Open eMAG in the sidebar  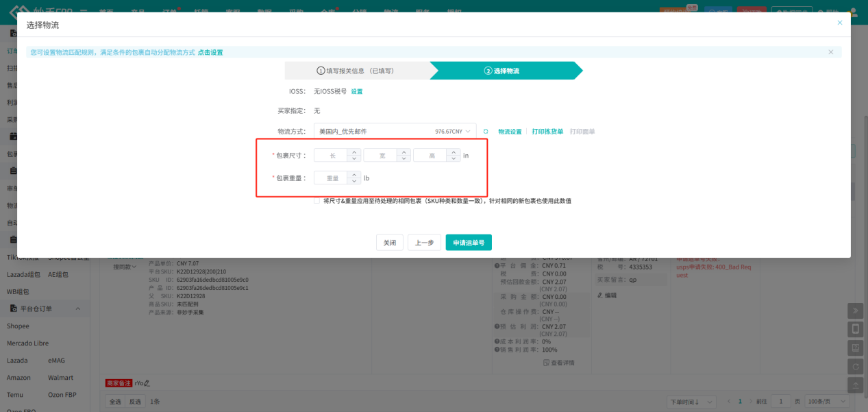57,360
